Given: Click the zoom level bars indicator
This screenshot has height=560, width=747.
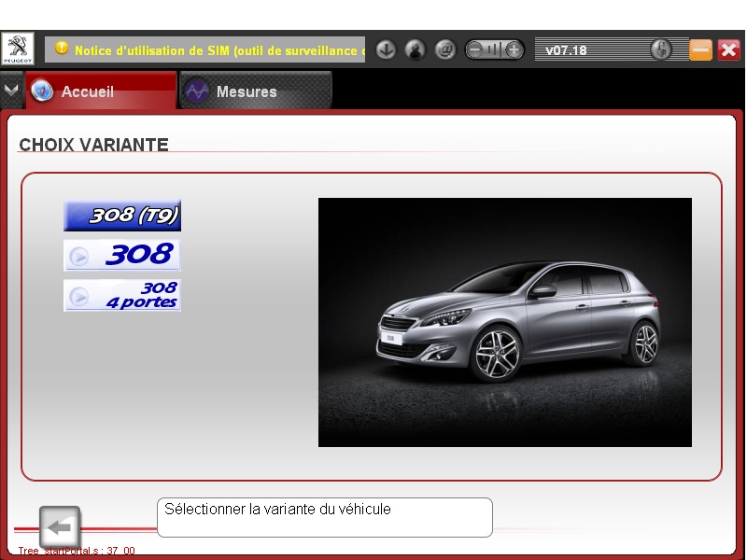Looking at the screenshot, I should tap(495, 49).
